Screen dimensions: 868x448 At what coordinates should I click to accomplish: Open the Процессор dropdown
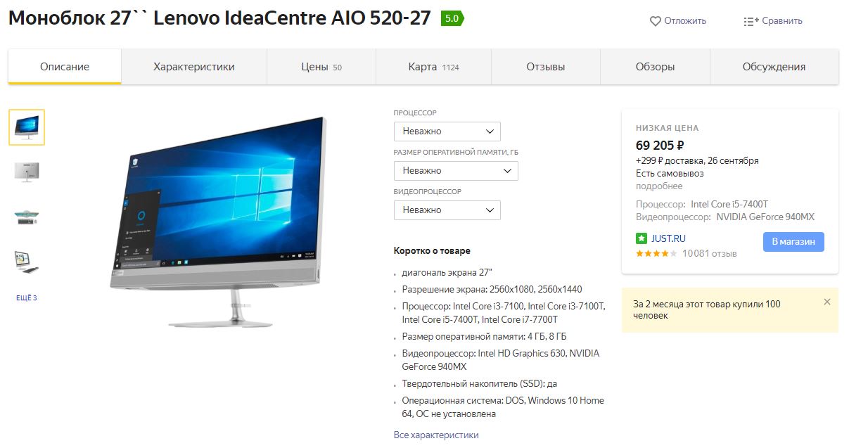pyautogui.click(x=447, y=131)
